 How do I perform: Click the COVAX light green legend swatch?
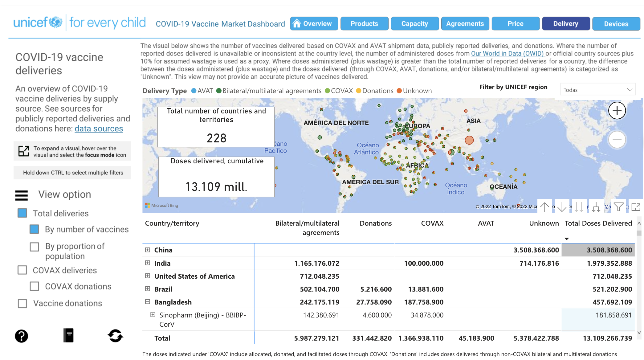[328, 91]
